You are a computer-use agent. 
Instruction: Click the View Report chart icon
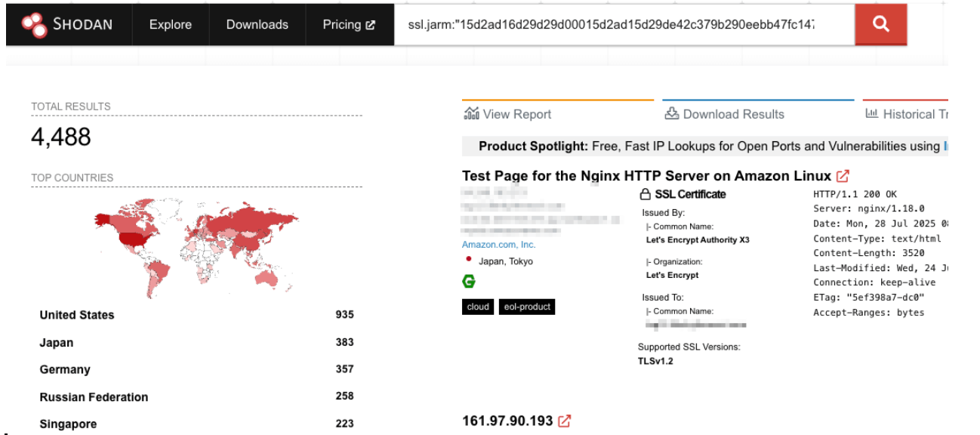click(x=472, y=114)
